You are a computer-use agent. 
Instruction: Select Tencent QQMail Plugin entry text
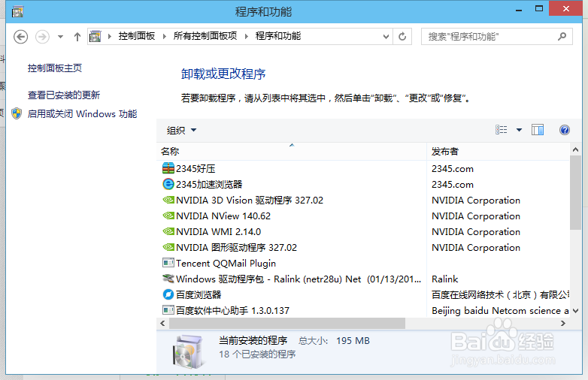[x=226, y=264]
